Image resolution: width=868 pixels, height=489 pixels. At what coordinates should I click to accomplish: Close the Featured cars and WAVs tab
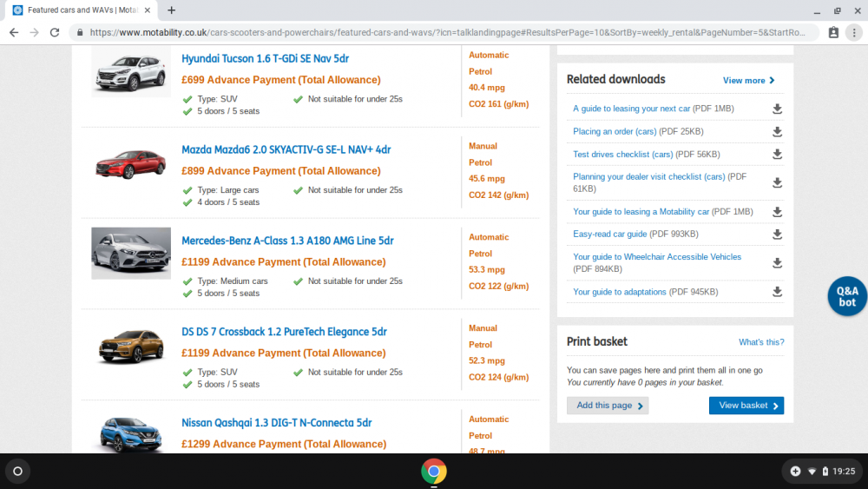(148, 10)
